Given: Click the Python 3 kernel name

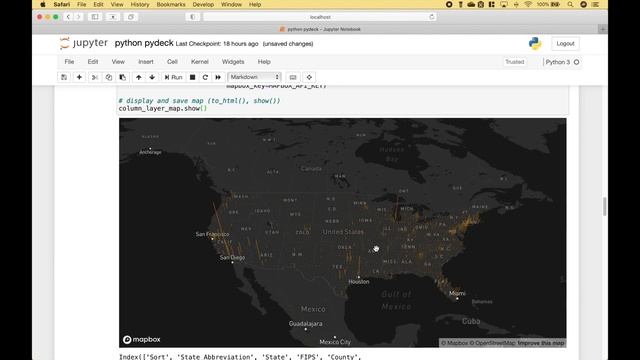Looking at the screenshot, I should point(558,62).
